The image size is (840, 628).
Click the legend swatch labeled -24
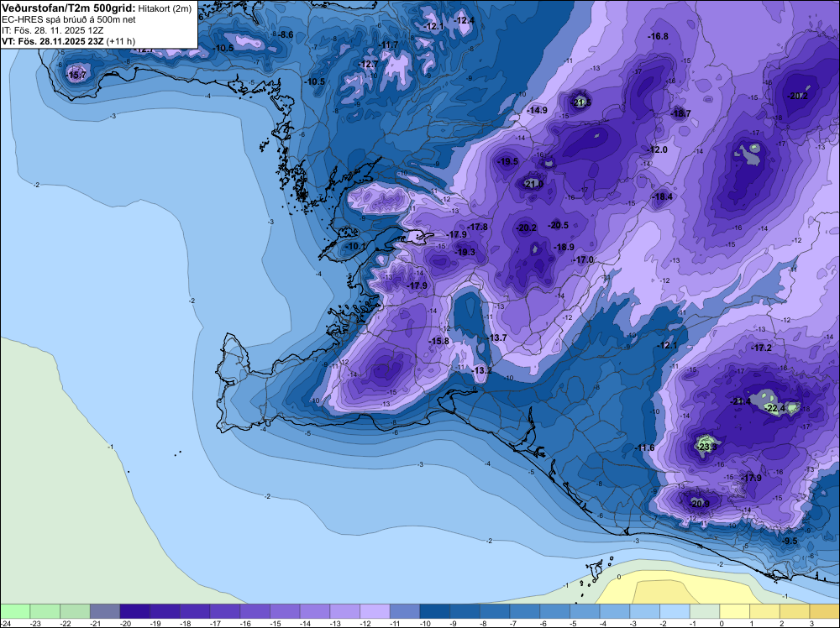pos(15,611)
